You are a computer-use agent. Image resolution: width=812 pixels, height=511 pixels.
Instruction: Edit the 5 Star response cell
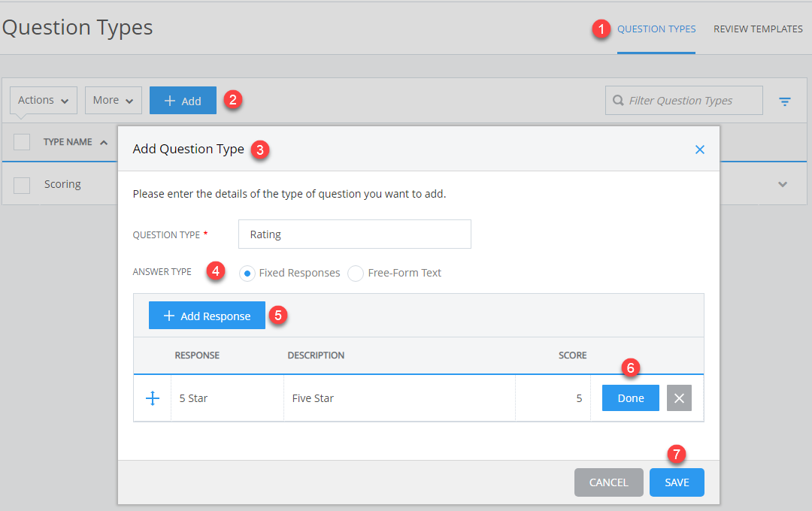point(227,398)
